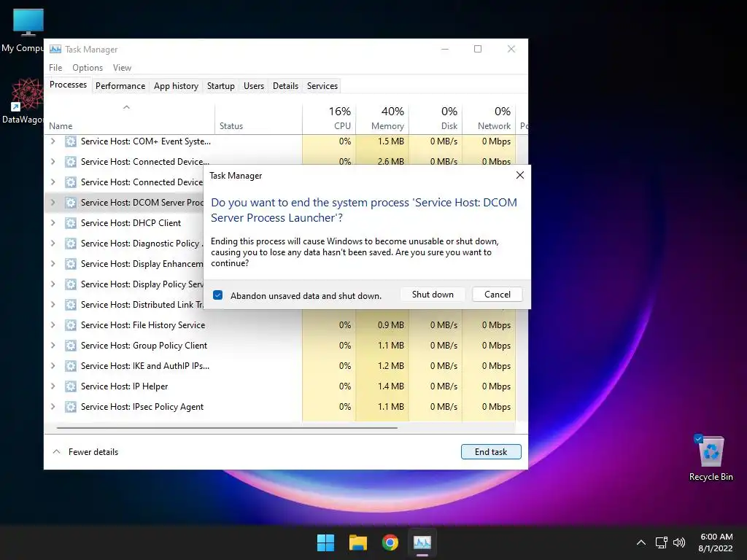Viewport: 747px width, 560px height.
Task: Open clock showing 6:00 AM 8/1/2022
Action: pos(716,542)
